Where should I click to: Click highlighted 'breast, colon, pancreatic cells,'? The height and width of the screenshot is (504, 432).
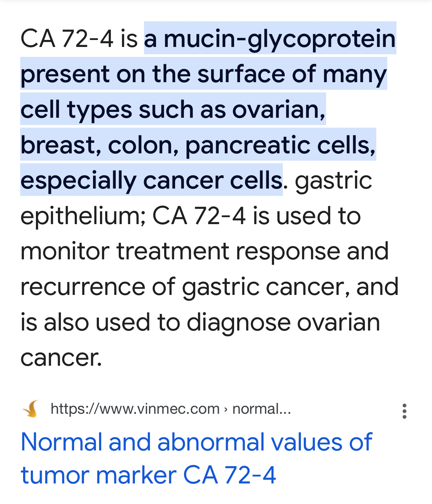coord(198,145)
